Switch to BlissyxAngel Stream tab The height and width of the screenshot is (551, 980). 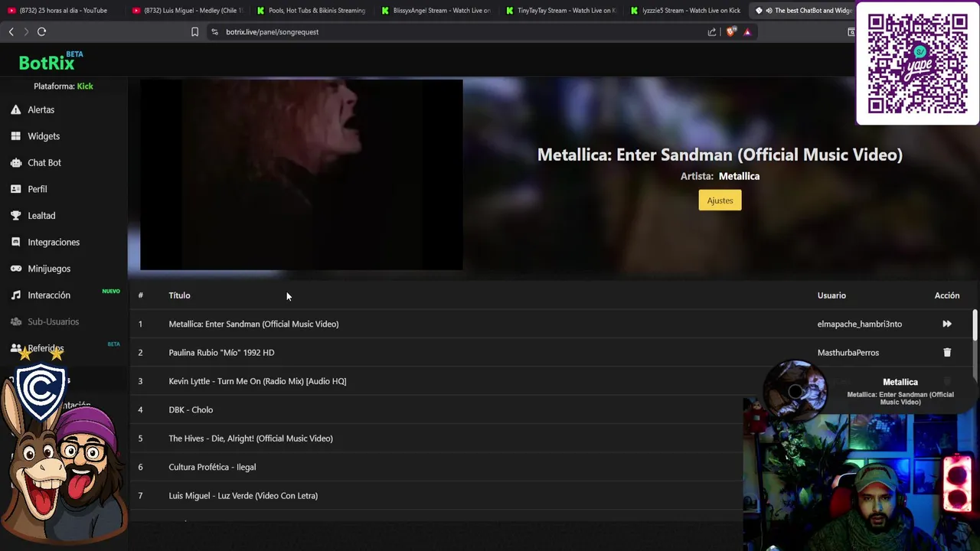pos(436,11)
